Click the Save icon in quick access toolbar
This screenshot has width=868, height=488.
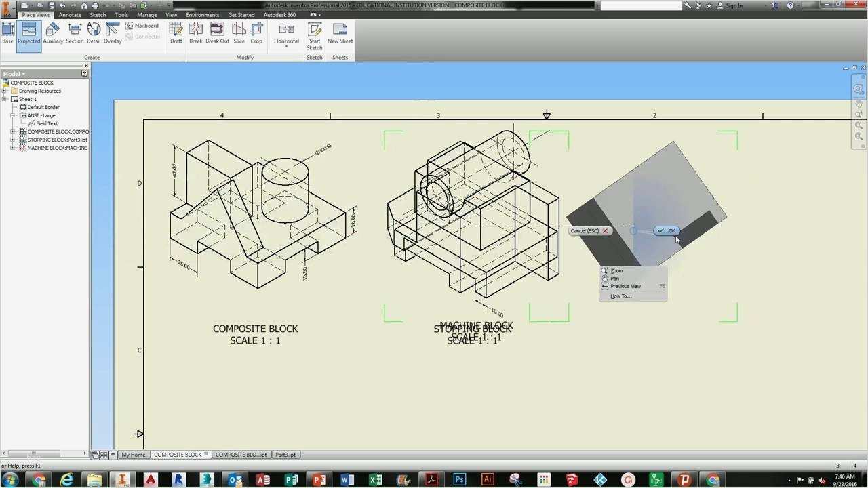52,5
